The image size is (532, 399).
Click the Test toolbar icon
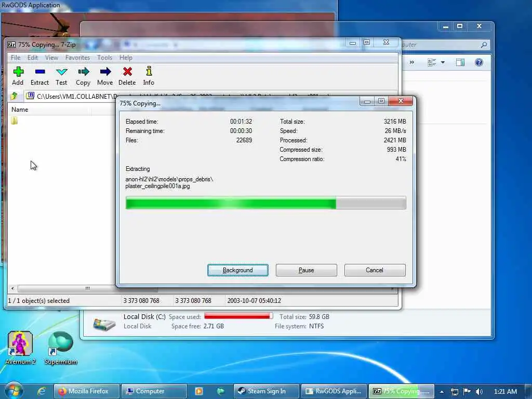pos(61,72)
